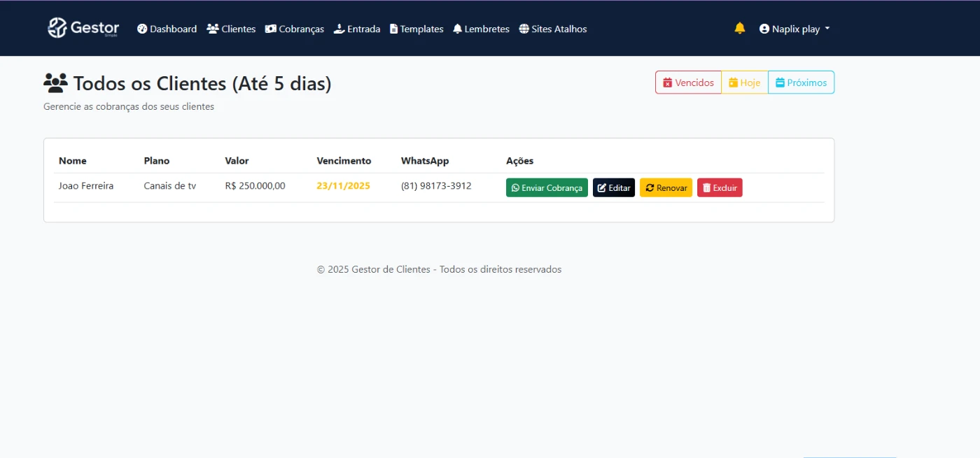Image resolution: width=980 pixels, height=458 pixels.
Task: Click the calendar icon on Vencidos filter
Action: pyautogui.click(x=667, y=83)
